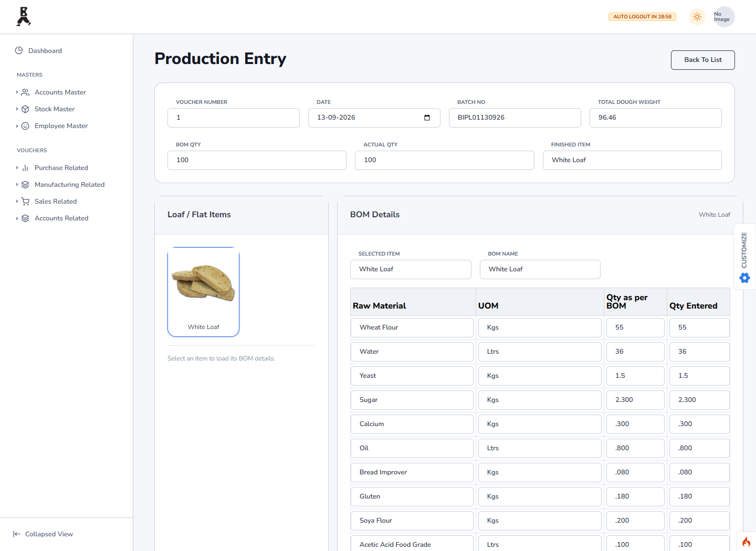Image resolution: width=756 pixels, height=551 pixels.
Task: Click the UOM cell for Water
Action: click(x=540, y=352)
